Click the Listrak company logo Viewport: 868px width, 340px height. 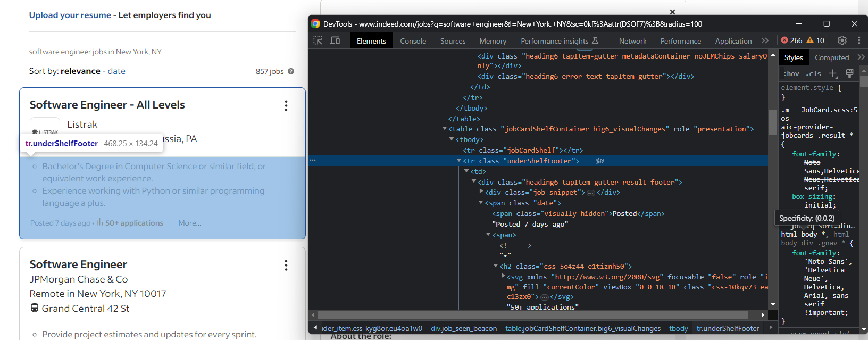click(x=45, y=128)
